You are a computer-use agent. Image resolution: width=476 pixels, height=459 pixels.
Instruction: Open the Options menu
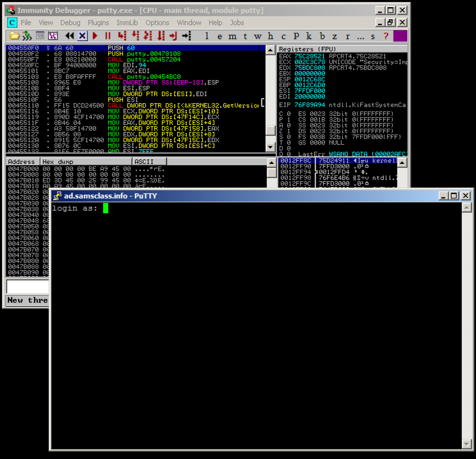coord(157,23)
